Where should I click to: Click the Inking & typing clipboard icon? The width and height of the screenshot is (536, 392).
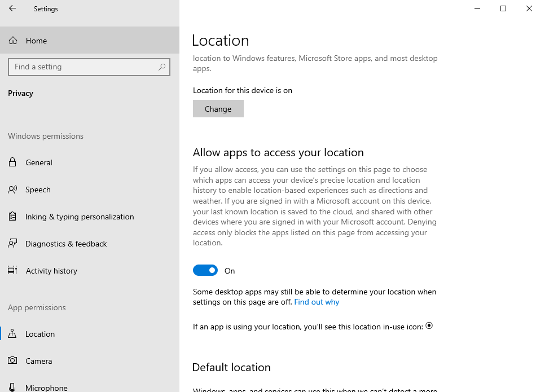click(x=12, y=217)
